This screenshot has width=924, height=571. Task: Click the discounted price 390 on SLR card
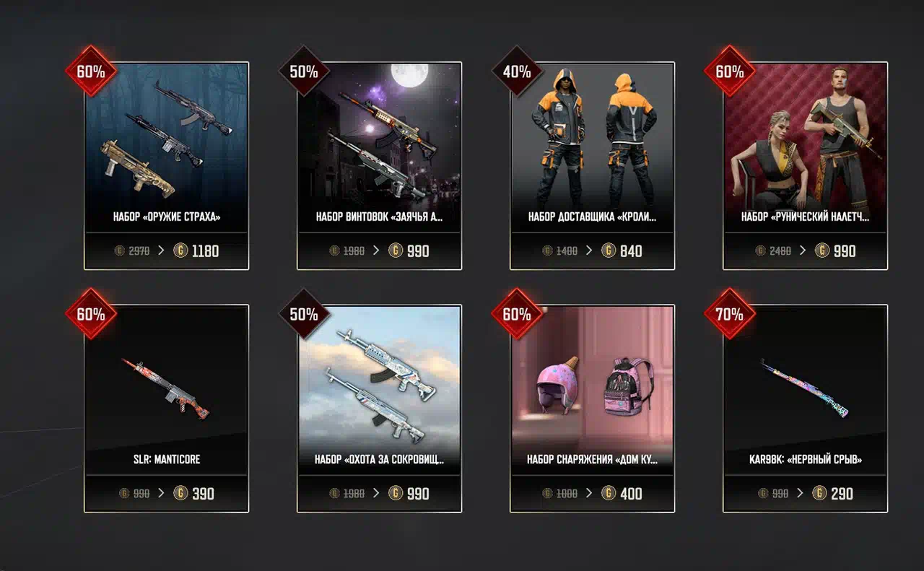pos(203,494)
